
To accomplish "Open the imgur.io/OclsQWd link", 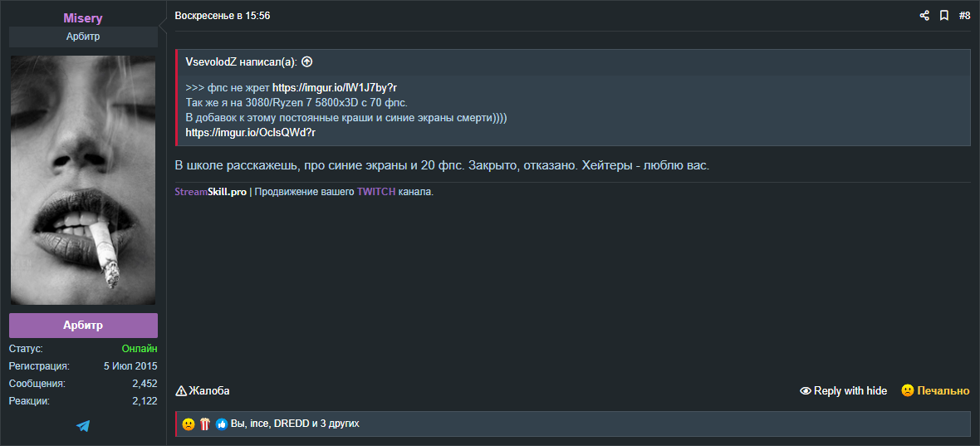I will [251, 132].
